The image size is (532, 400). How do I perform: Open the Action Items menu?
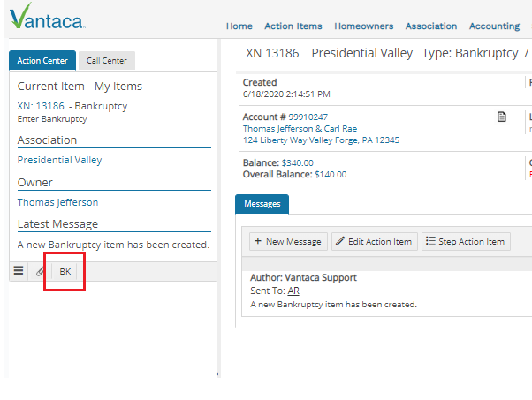[293, 26]
